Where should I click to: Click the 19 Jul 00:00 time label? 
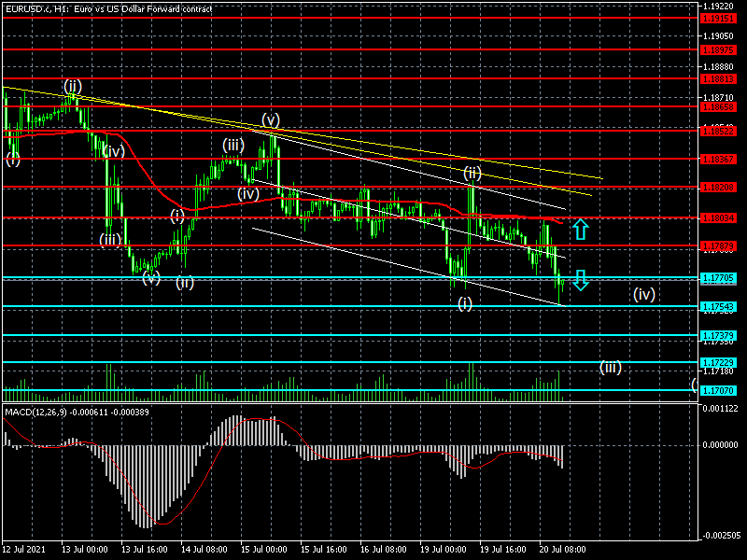coord(443,551)
